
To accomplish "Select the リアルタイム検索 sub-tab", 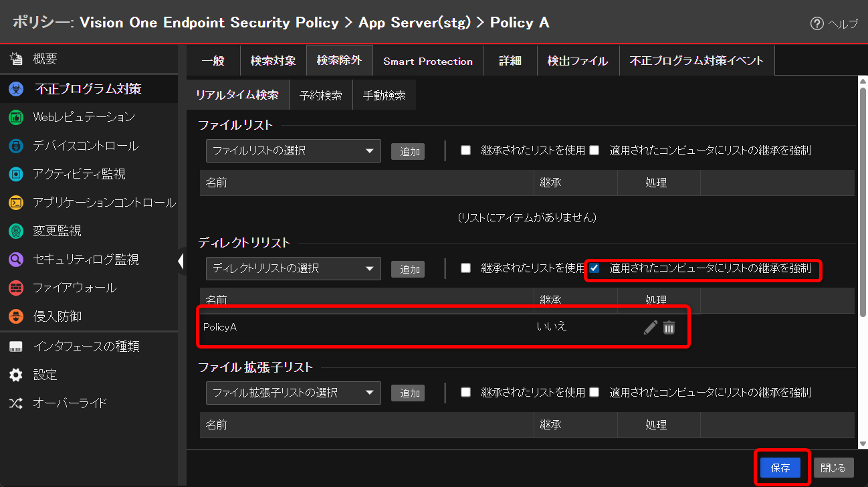I will (237, 95).
